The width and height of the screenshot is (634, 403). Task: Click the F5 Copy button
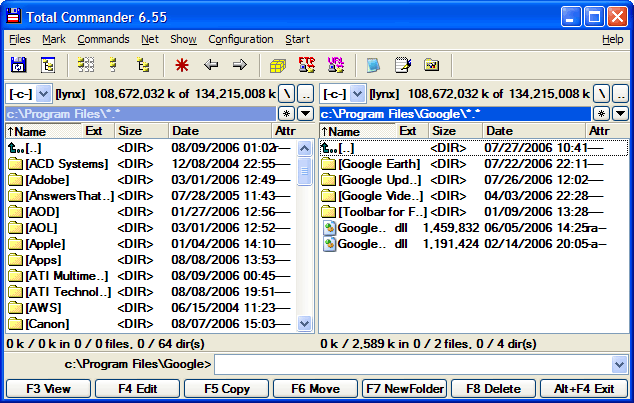coord(226,389)
